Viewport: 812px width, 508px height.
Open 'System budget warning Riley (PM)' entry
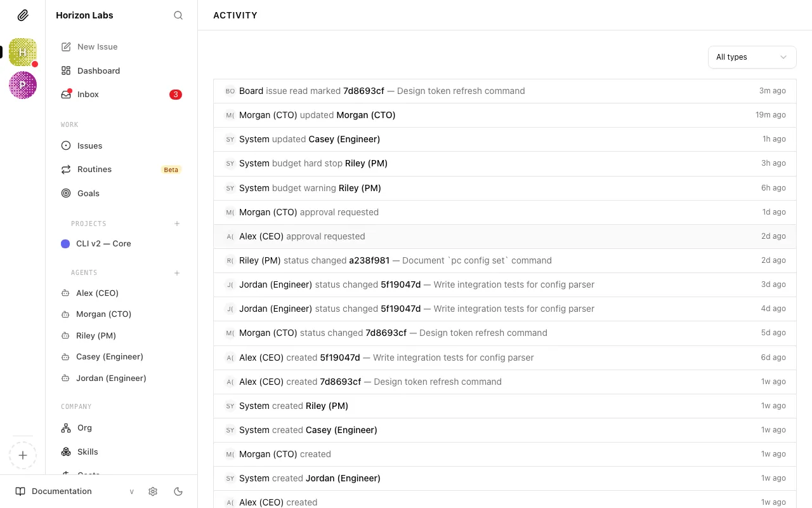[x=505, y=188]
